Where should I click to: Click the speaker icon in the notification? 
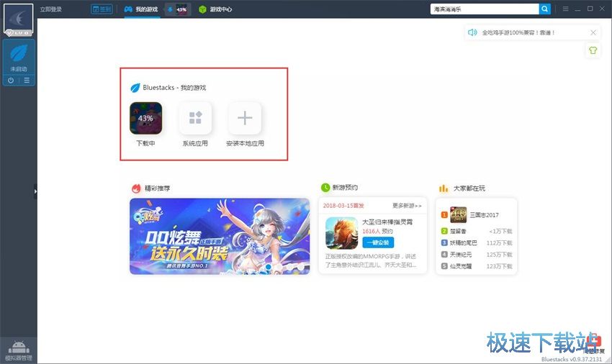[x=472, y=32]
